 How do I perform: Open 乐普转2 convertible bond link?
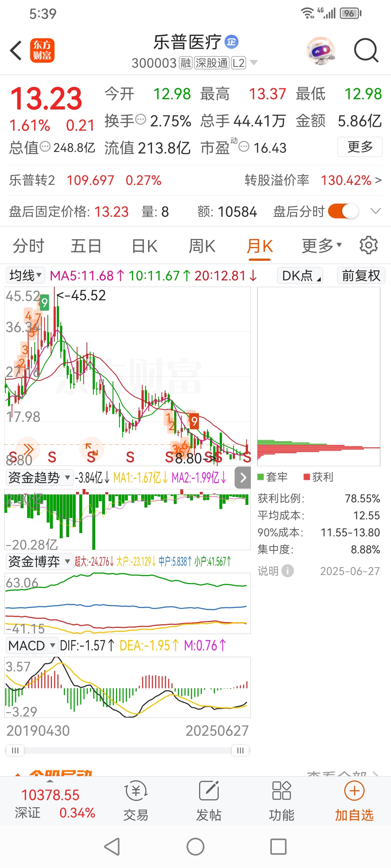(x=85, y=180)
